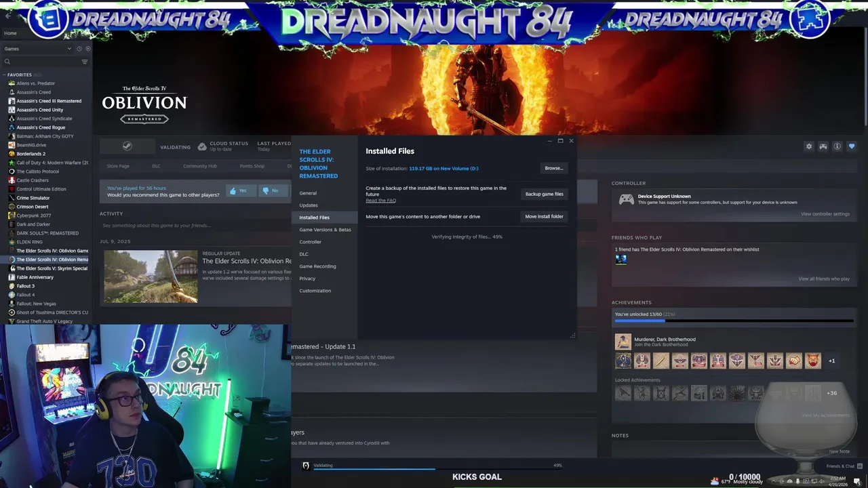Click View controller settings link
Viewport: 868px width, 488px height.
(825, 214)
